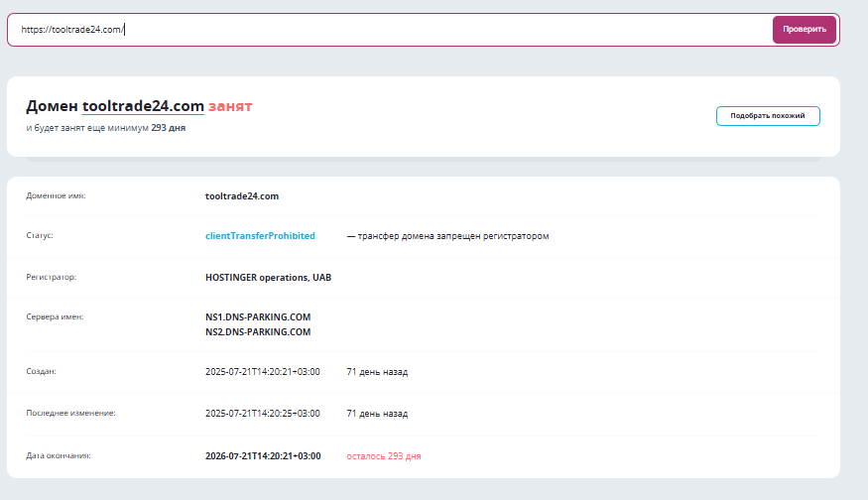The height and width of the screenshot is (500, 868).
Task: Click the "Статус:" row label
Action: tap(40, 236)
